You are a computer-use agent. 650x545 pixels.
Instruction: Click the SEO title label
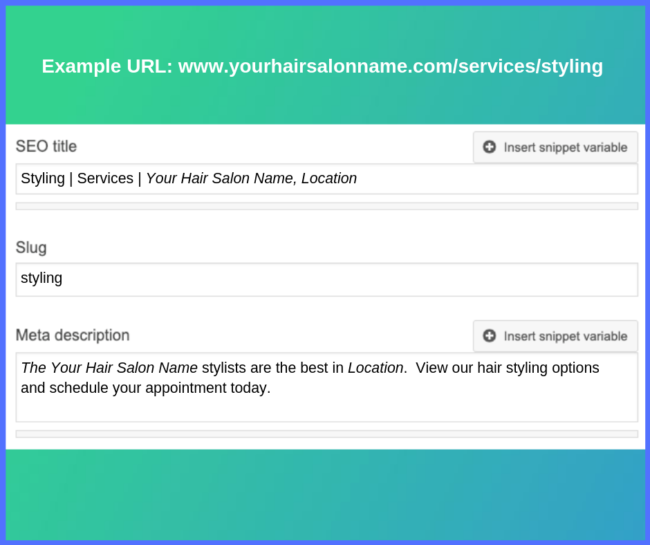(x=46, y=146)
